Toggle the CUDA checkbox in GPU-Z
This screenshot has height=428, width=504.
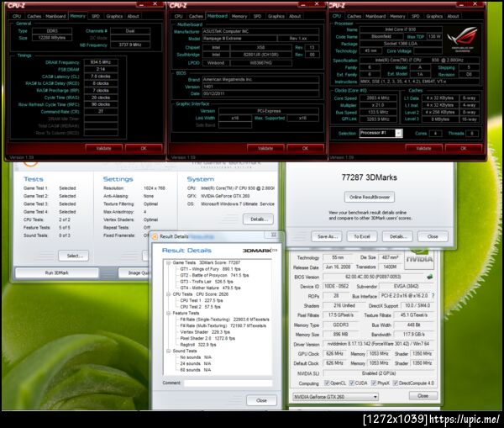(x=352, y=383)
